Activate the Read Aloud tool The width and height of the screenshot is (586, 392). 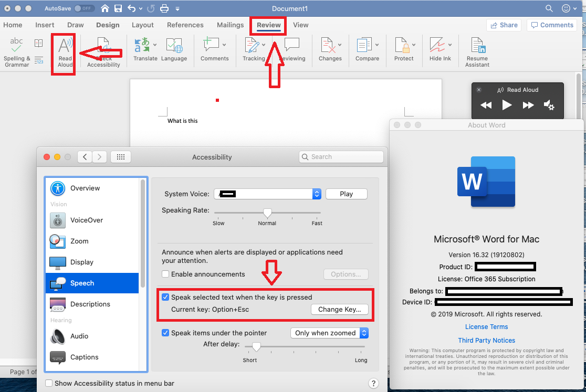pos(63,51)
